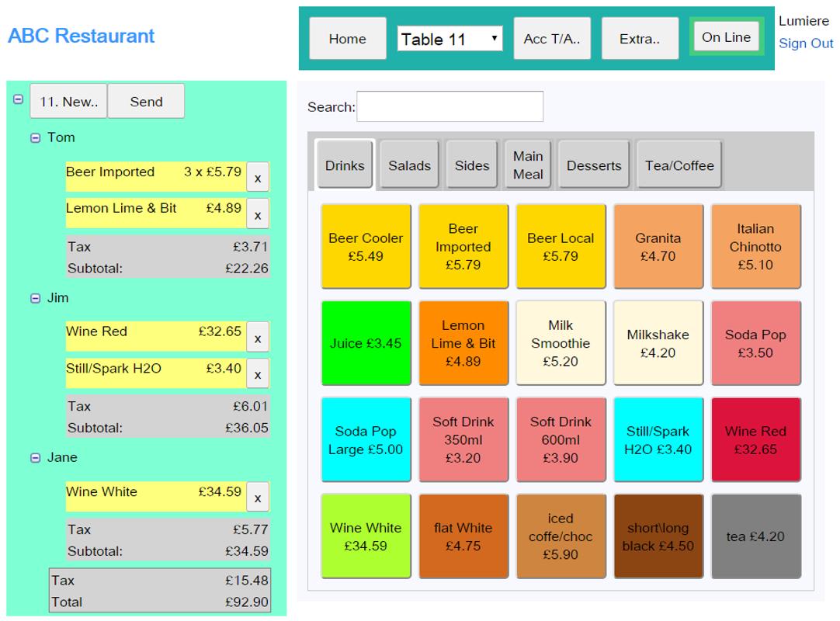
Task: Open the Table 11 dropdown
Action: pyautogui.click(x=450, y=39)
